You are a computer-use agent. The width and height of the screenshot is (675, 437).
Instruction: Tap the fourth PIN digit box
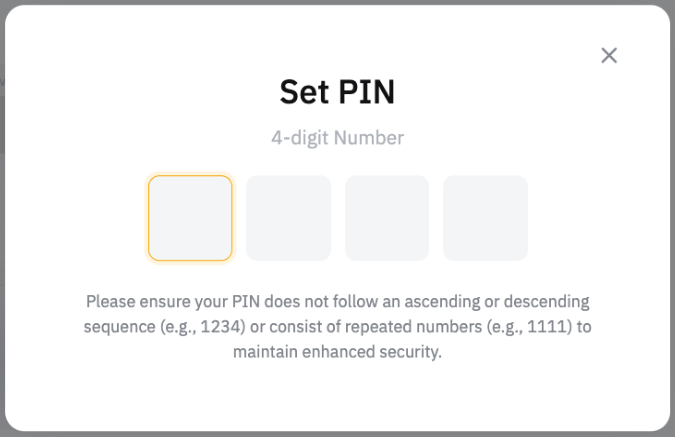click(x=485, y=218)
